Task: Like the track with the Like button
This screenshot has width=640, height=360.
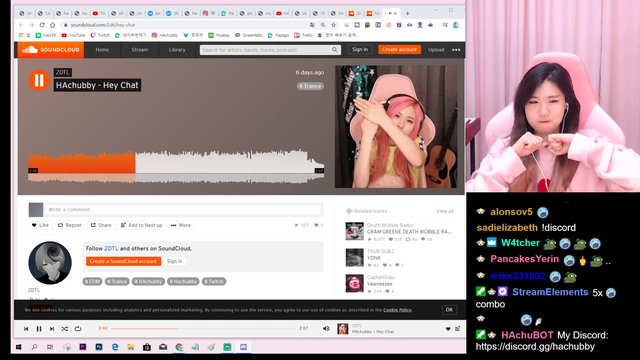Action: [x=40, y=225]
